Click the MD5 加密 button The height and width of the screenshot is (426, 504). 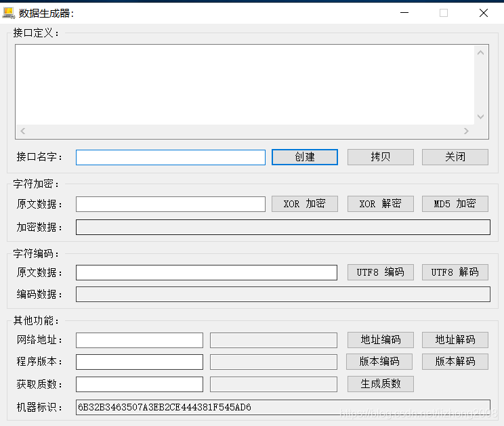455,204
